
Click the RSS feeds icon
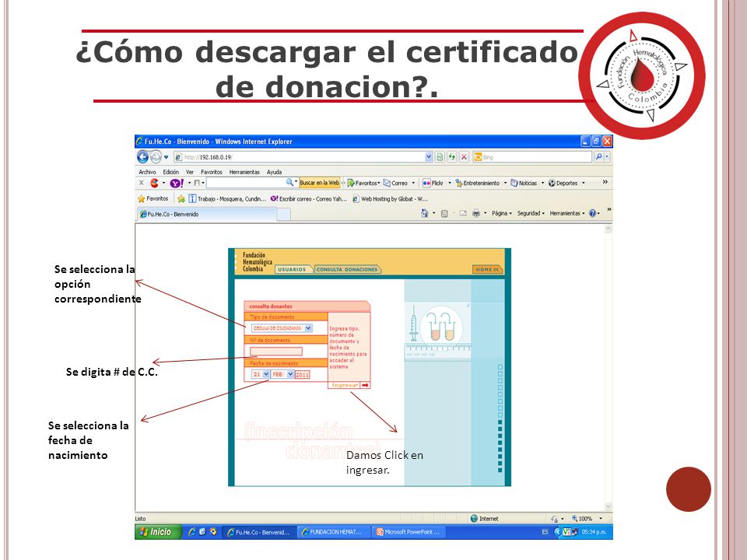444,214
